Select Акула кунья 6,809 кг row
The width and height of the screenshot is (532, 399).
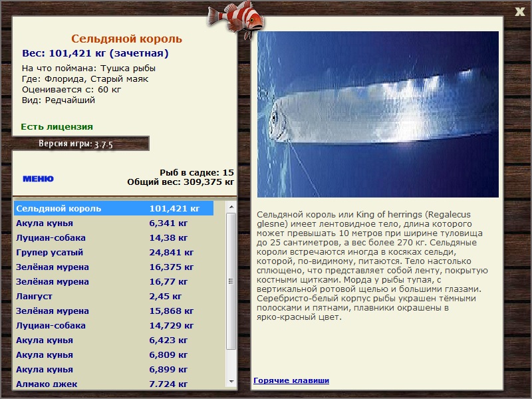(114, 354)
